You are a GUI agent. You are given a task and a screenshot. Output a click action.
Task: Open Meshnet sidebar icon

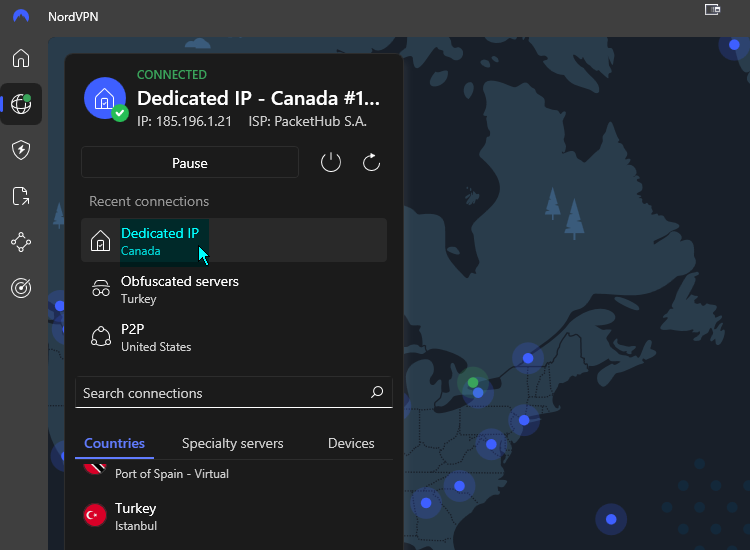click(x=21, y=242)
